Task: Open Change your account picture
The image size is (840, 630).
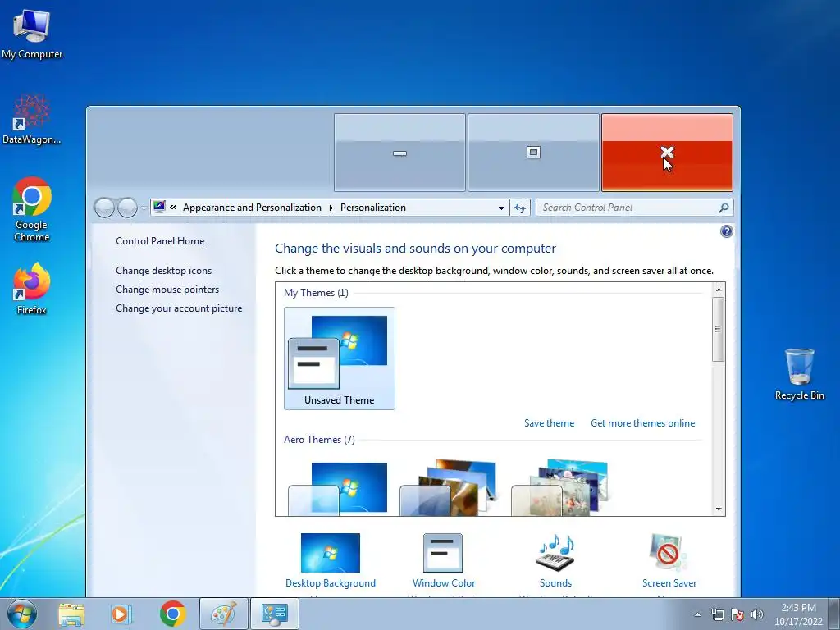Action: point(179,308)
